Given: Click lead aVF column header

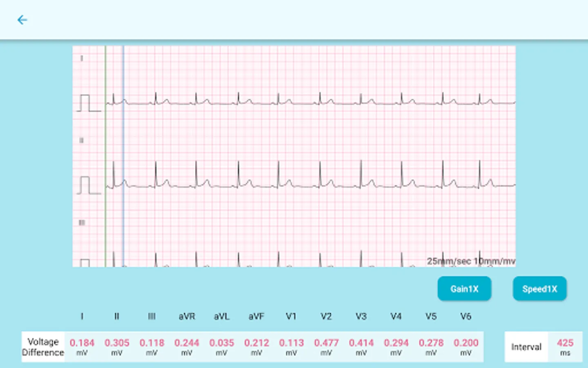Looking at the screenshot, I should [256, 316].
